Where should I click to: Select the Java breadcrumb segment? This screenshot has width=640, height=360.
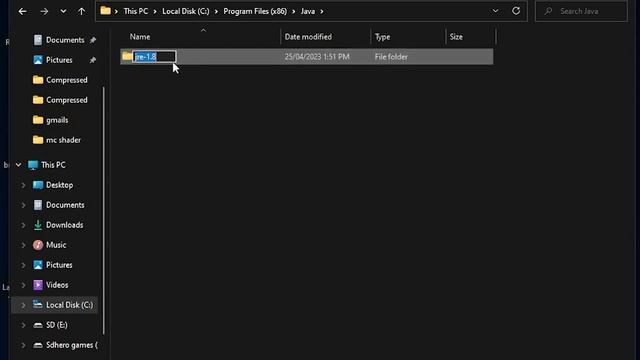pos(308,11)
